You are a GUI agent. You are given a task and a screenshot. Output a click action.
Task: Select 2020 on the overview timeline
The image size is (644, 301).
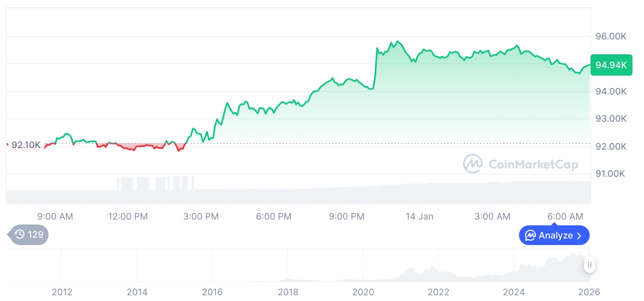(x=364, y=292)
